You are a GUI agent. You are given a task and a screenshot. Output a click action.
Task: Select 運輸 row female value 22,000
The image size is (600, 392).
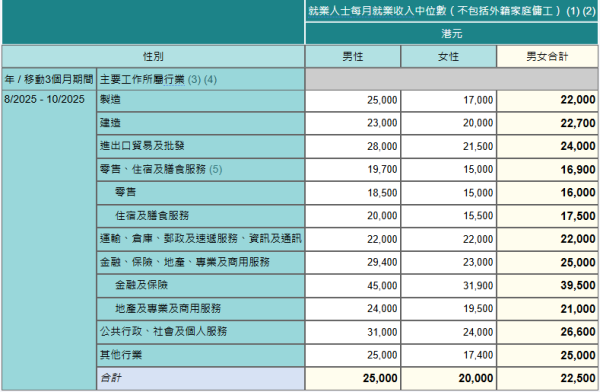pos(448,239)
